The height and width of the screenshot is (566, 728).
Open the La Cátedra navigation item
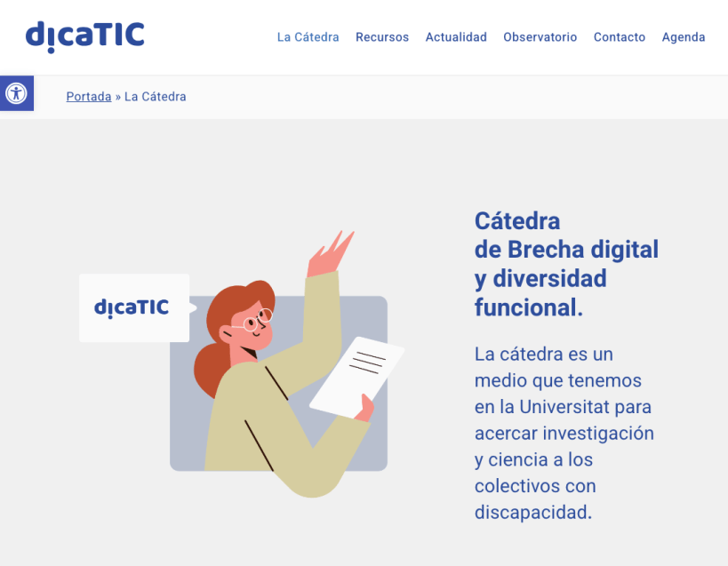click(308, 37)
